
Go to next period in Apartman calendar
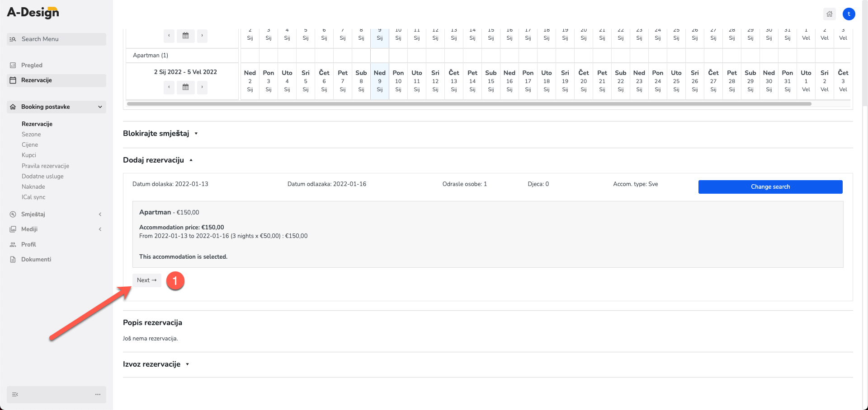coord(202,87)
